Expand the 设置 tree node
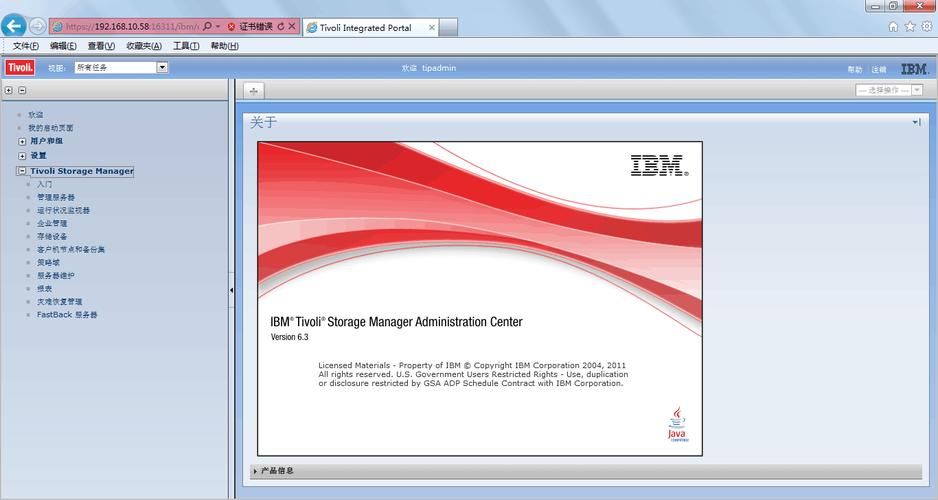Viewport: 938px width, 500px height. [x=22, y=156]
